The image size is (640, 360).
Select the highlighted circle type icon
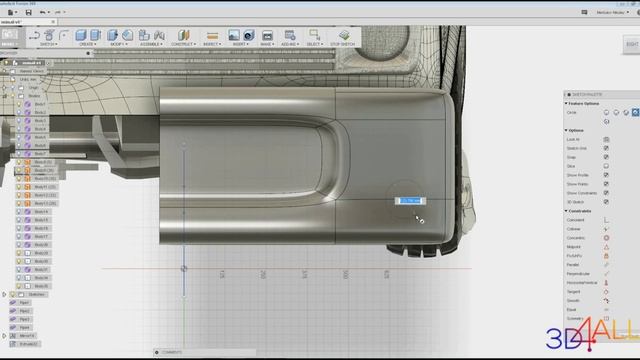pos(636,112)
